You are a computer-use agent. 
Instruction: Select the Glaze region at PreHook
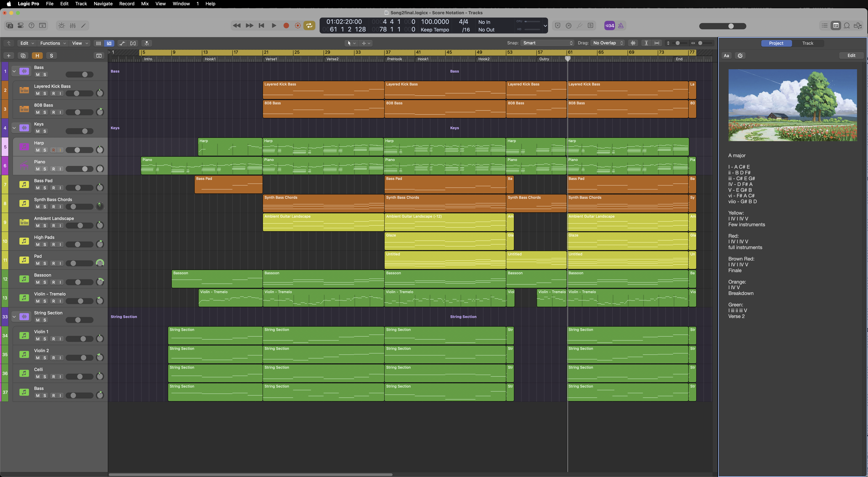point(445,241)
